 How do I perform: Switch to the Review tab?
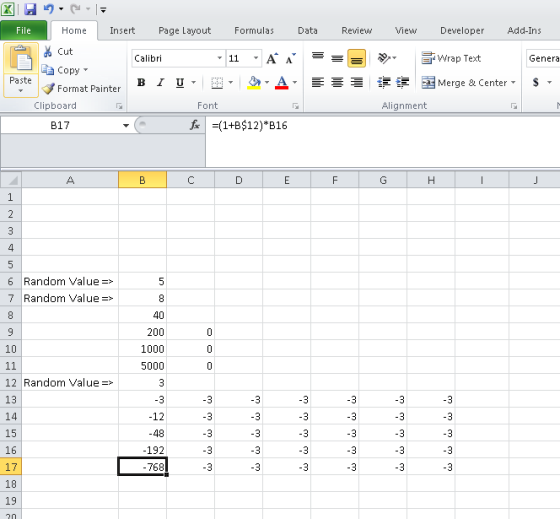click(356, 31)
